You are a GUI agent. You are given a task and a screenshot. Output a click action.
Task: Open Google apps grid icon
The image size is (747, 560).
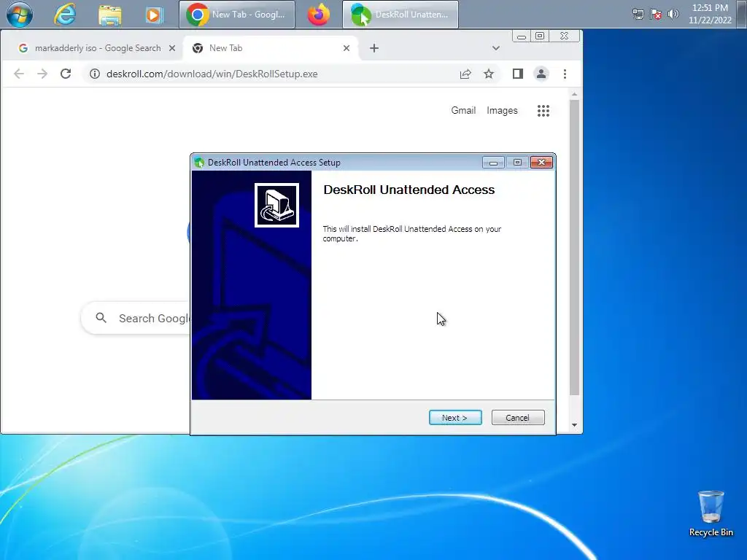point(543,111)
